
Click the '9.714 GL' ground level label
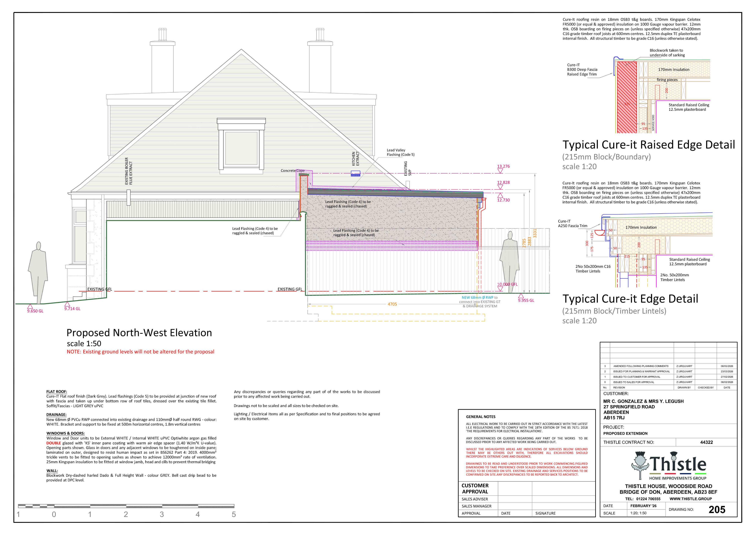coord(72,309)
